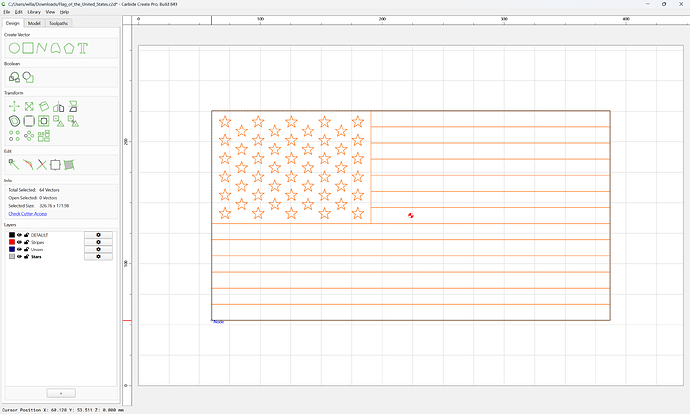Open settings for the DEFAULT layer
This screenshot has height=414, width=690.
coord(98,235)
